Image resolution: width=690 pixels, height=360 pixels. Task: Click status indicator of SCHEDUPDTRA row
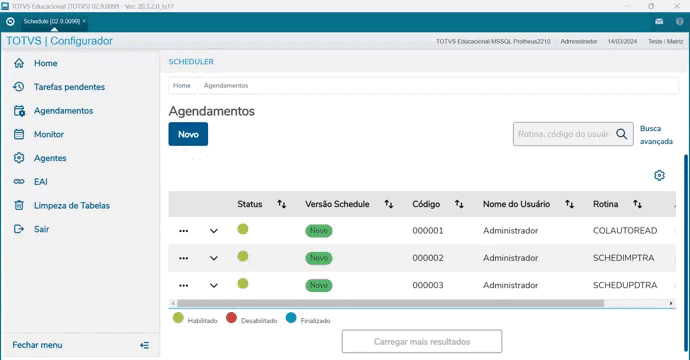click(243, 284)
